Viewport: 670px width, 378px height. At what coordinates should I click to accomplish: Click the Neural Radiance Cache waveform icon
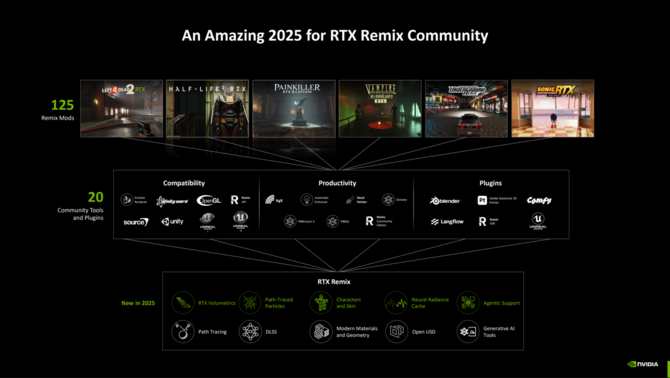pyautogui.click(x=396, y=303)
